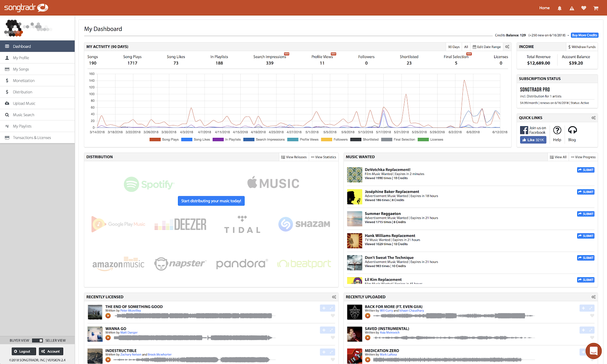
Task: Open My Activity settings gear icon
Action: pyautogui.click(x=507, y=47)
